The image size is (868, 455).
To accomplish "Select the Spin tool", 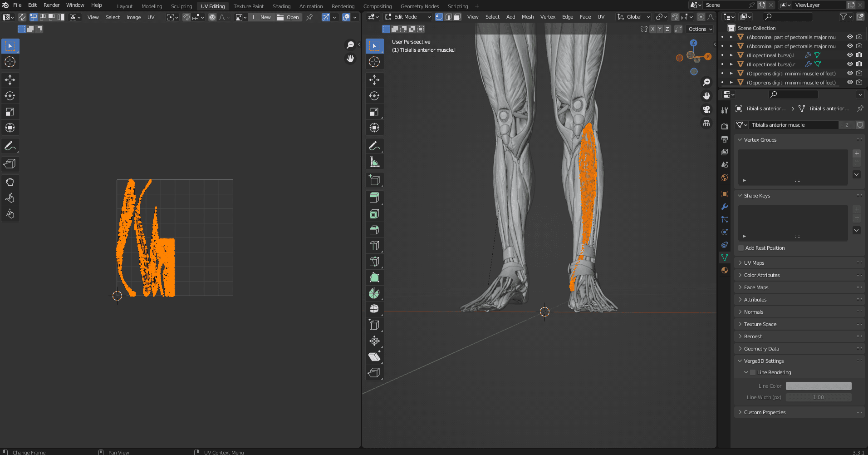I will [x=374, y=293].
